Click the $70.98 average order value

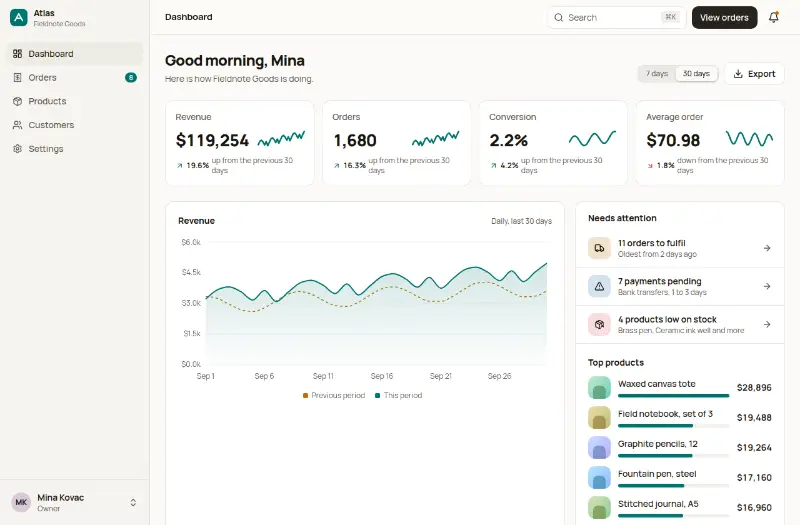click(x=673, y=140)
